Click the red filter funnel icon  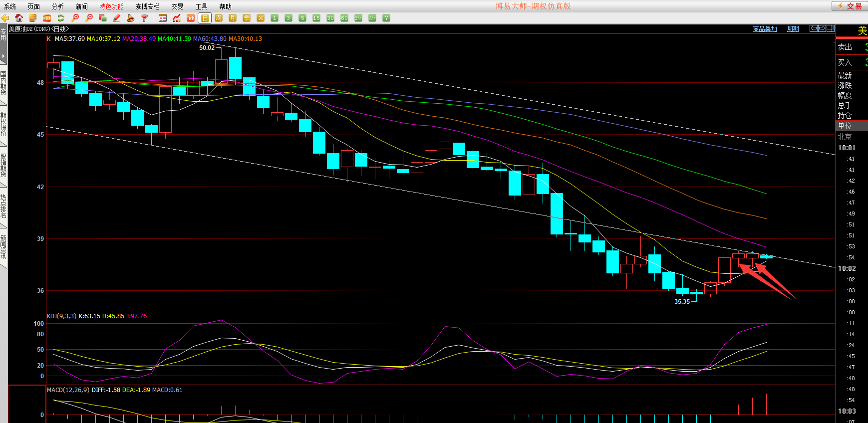click(x=145, y=18)
